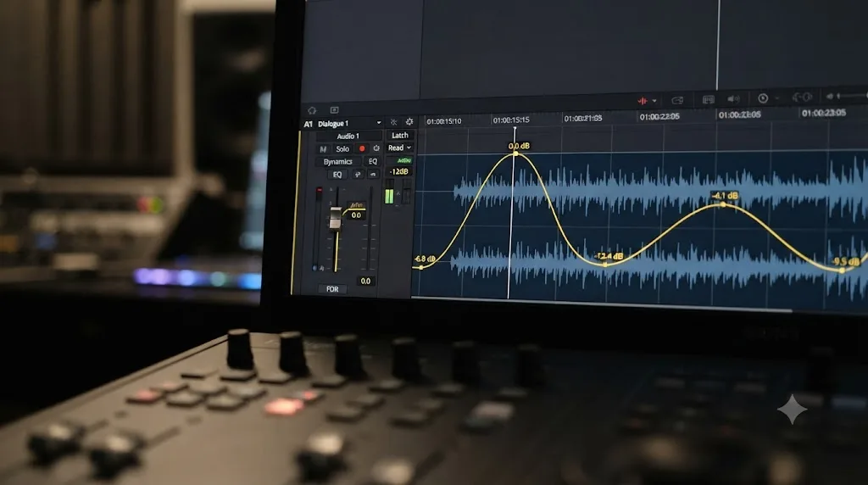This screenshot has width=868, height=485.
Task: Click the FDR button under the fader
Action: (x=332, y=289)
